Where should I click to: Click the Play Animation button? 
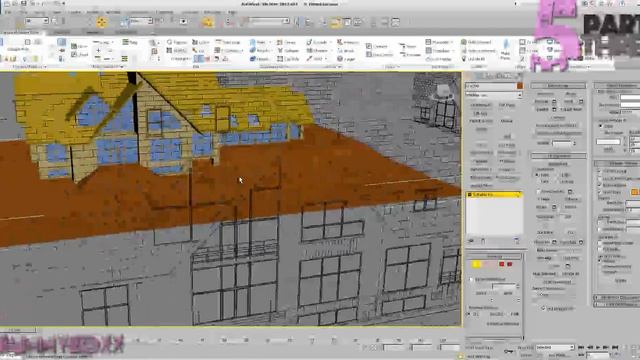click(x=598, y=347)
